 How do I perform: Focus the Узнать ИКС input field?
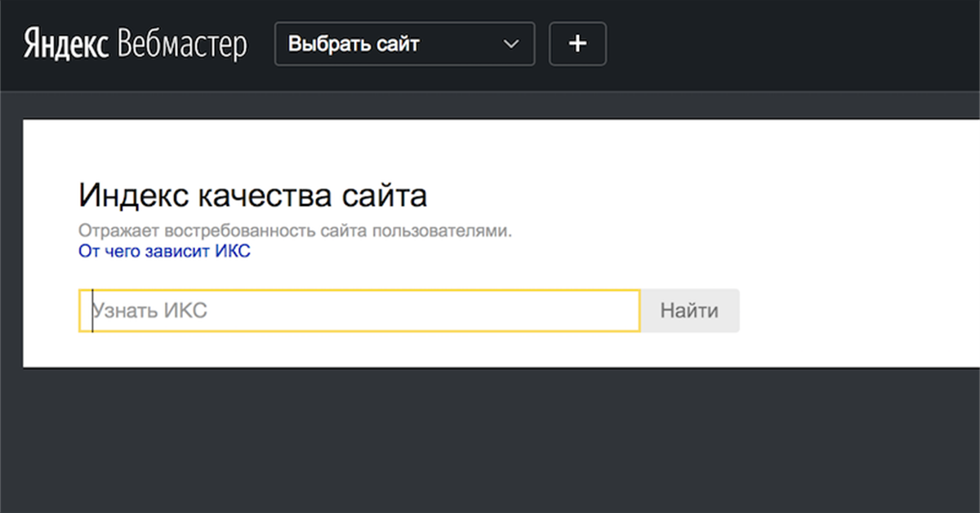click(x=359, y=311)
